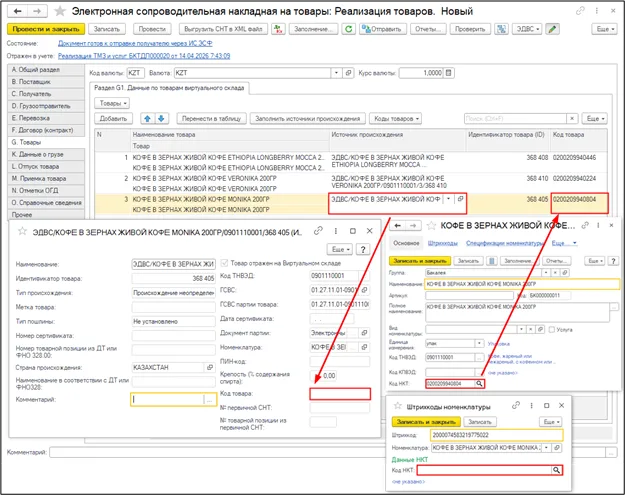Open Номенклатура value in source window
625x495 pixels.
pos(364,347)
